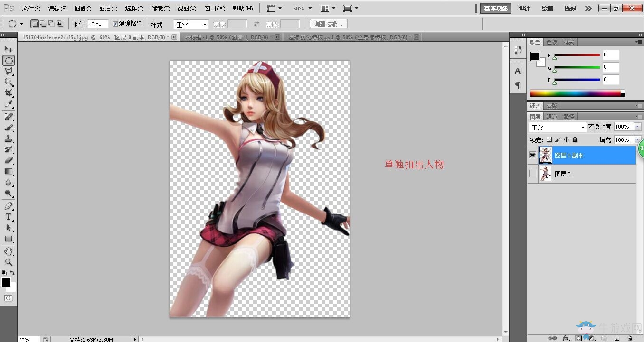Screen dimensions: 644x342
Task: Select the Horizontal Type tool
Action: [x=9, y=217]
